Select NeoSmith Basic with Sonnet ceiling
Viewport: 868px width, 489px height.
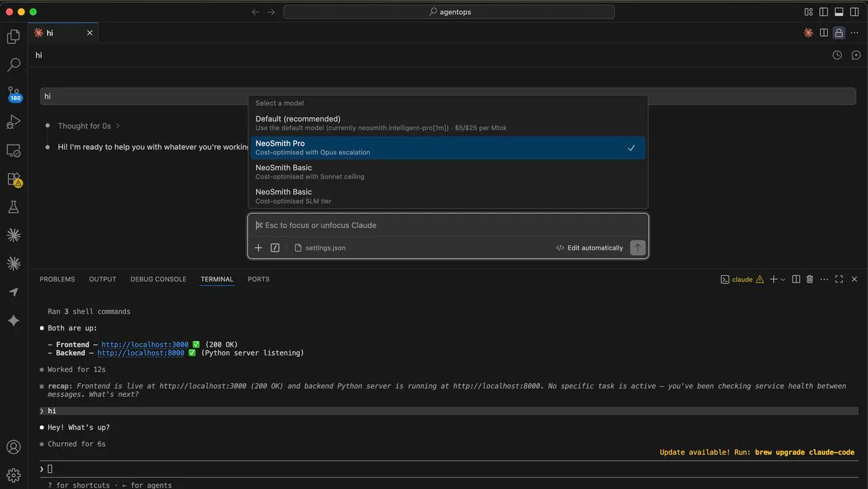(448, 172)
